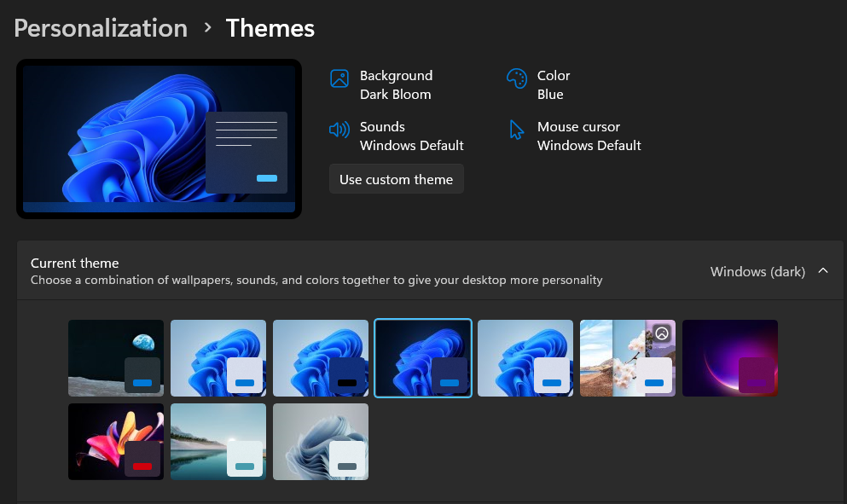
Task: Open the Windows Default sounds setting
Action: point(411,146)
